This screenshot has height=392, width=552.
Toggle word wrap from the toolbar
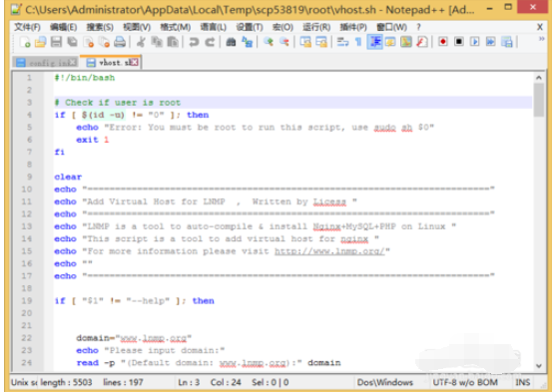click(342, 42)
